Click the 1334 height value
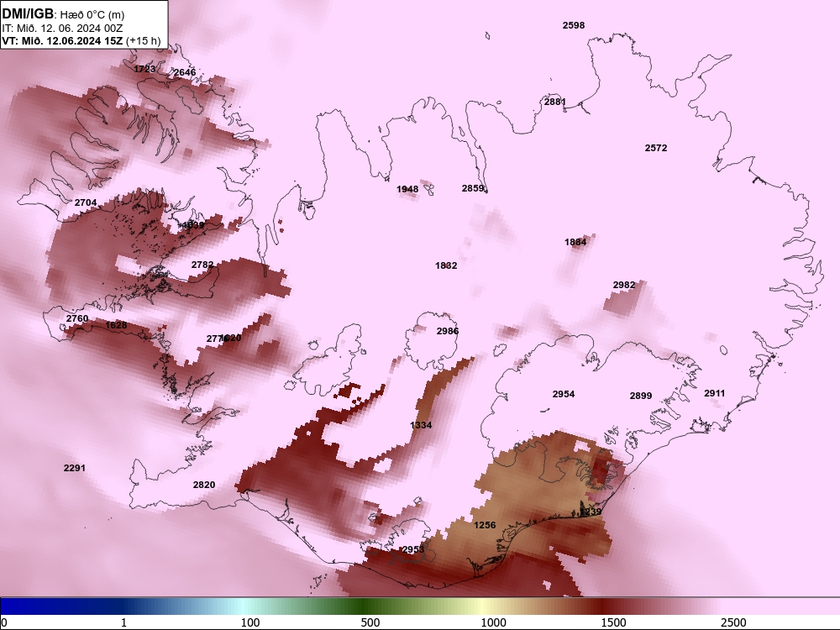The image size is (840, 630). point(421,425)
